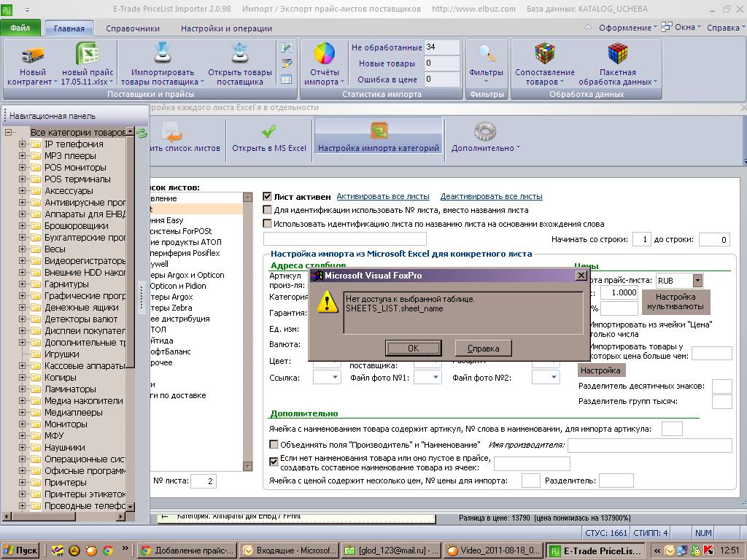The width and height of the screenshot is (747, 560).
Task: Select Принтеры category in tree
Action: point(65,483)
